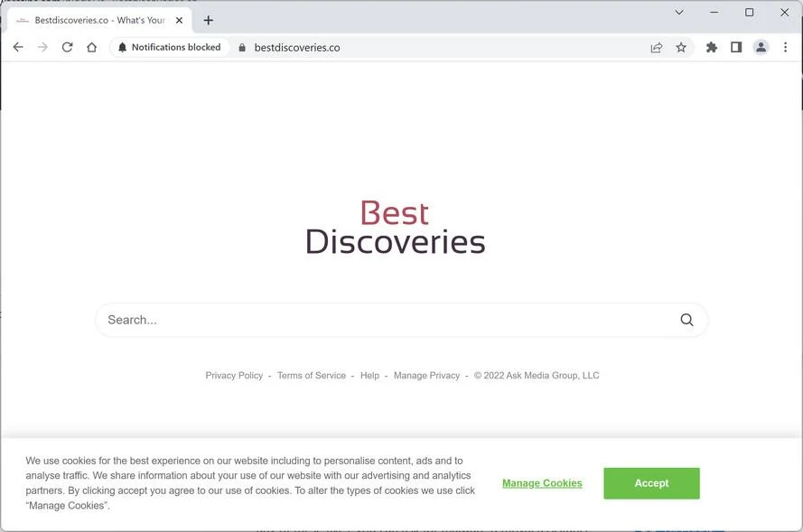Click the Best Discoveries logo
803x532 pixels.
coord(396,228)
